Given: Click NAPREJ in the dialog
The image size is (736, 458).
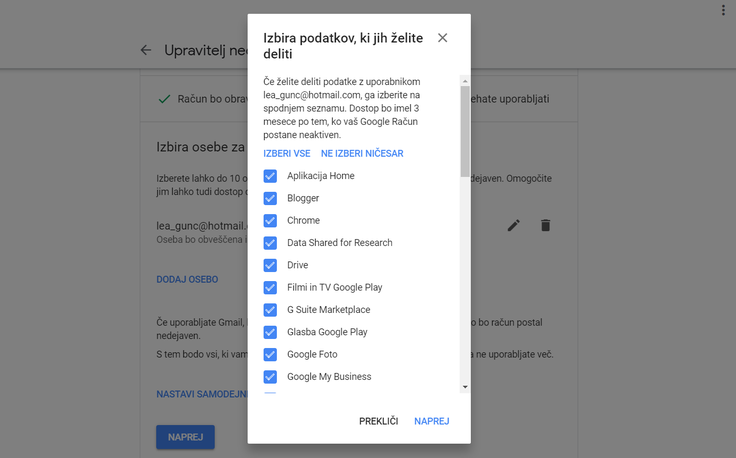Looking at the screenshot, I should (x=431, y=421).
